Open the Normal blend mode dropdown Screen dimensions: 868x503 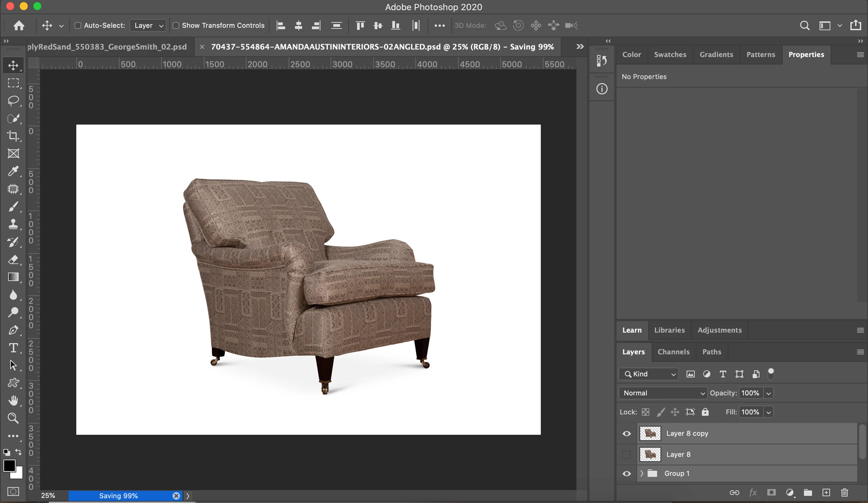click(x=663, y=393)
